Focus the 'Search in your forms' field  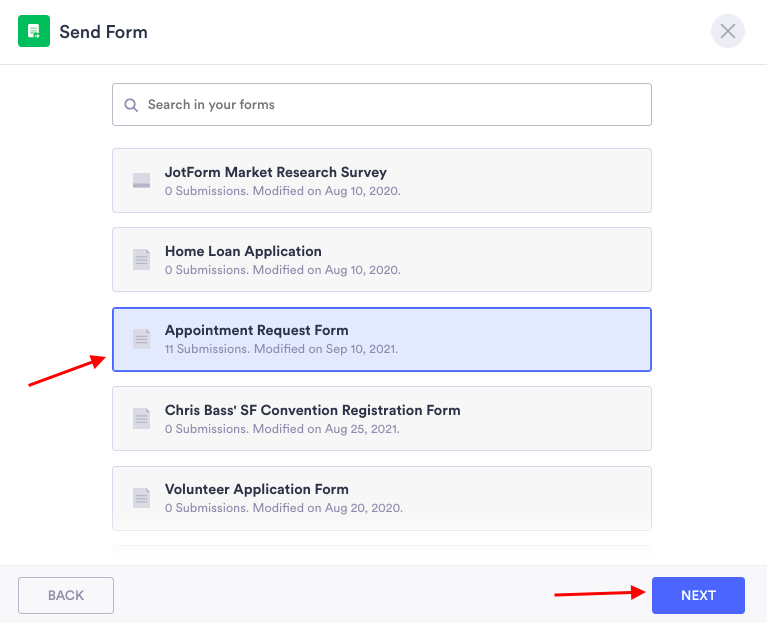click(x=390, y=104)
